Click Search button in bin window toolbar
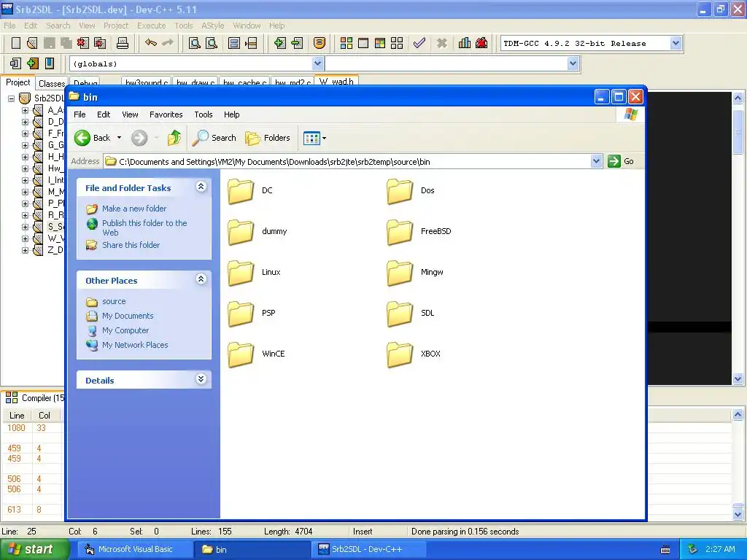 click(x=214, y=138)
